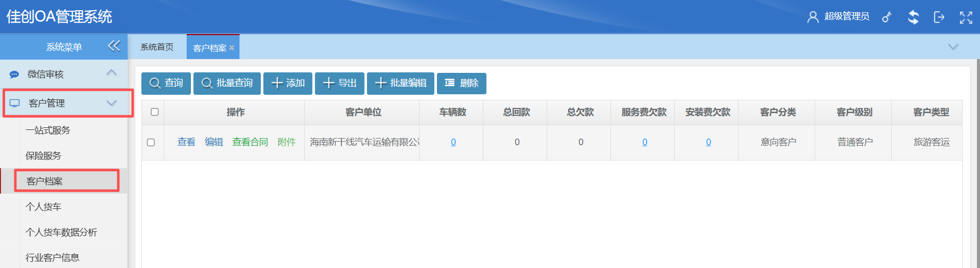Click the 微信审核 chat bubble icon
The width and height of the screenshot is (980, 268).
click(14, 74)
